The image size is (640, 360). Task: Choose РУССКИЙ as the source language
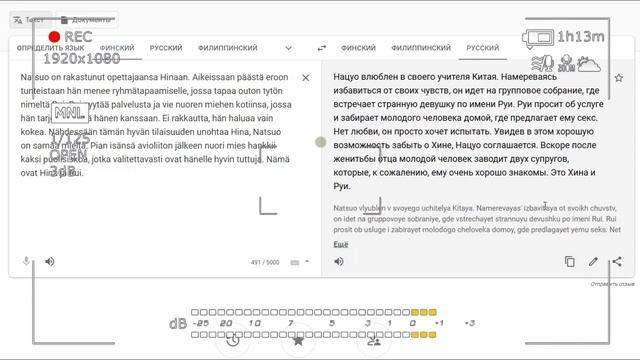coord(166,48)
